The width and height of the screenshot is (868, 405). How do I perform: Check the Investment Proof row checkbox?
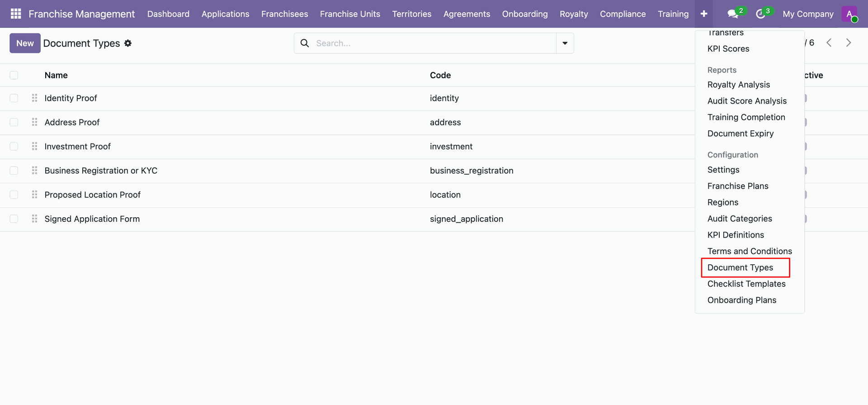pyautogui.click(x=14, y=146)
